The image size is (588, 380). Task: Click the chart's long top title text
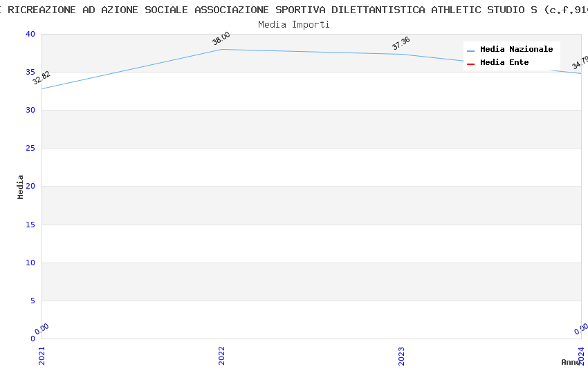click(294, 10)
